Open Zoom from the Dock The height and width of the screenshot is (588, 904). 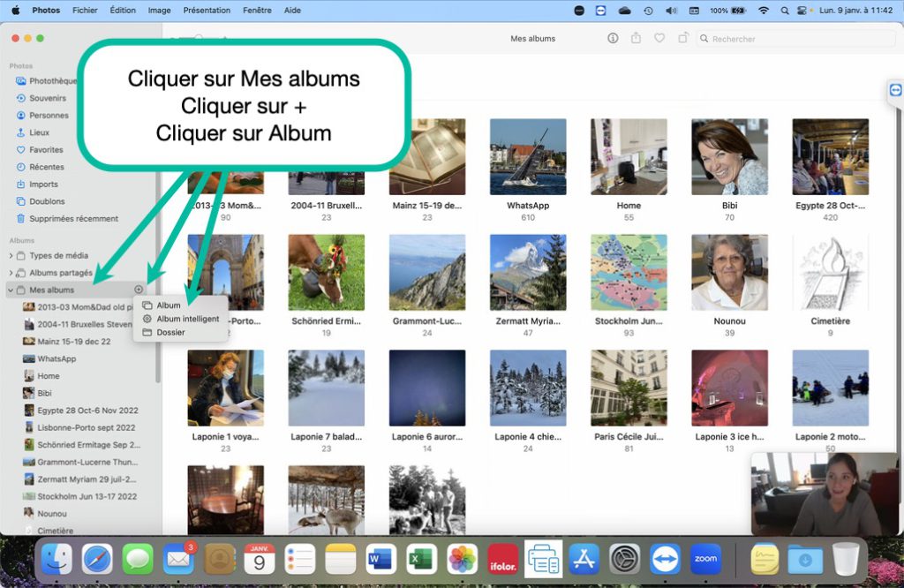click(x=705, y=559)
